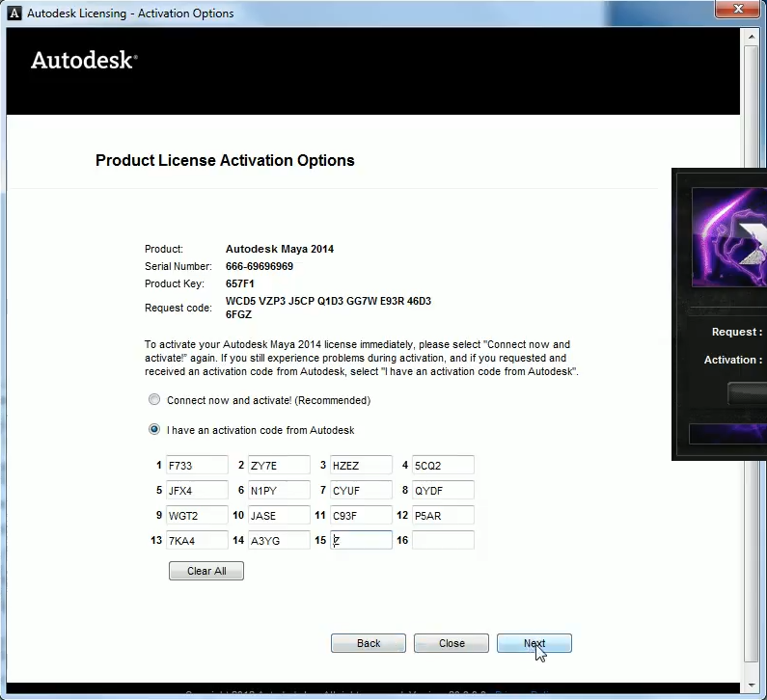The height and width of the screenshot is (700, 767).
Task: Click activation code field 1 containing F733
Action: tap(197, 466)
